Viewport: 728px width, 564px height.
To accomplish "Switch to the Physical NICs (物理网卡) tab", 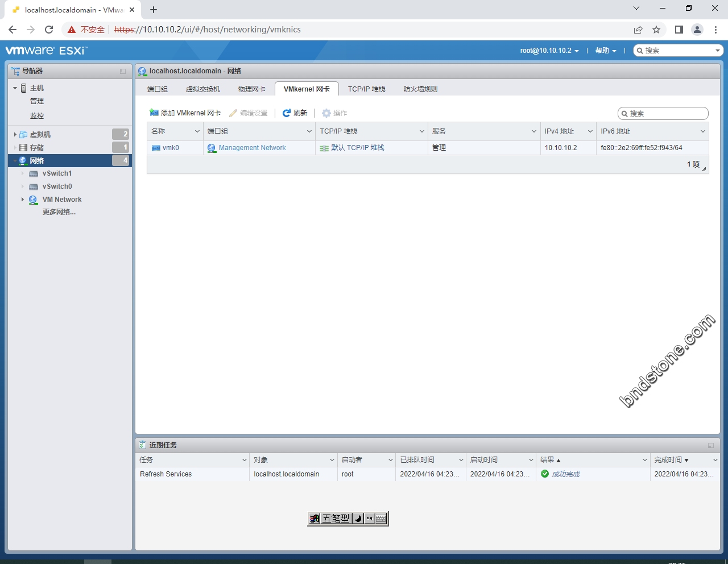I will pyautogui.click(x=252, y=89).
